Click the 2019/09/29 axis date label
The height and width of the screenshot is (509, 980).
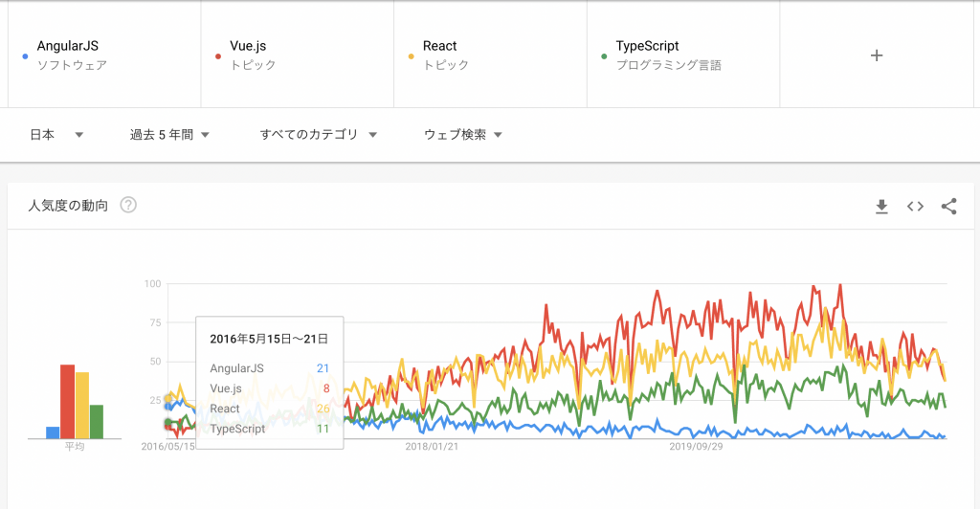[696, 447]
